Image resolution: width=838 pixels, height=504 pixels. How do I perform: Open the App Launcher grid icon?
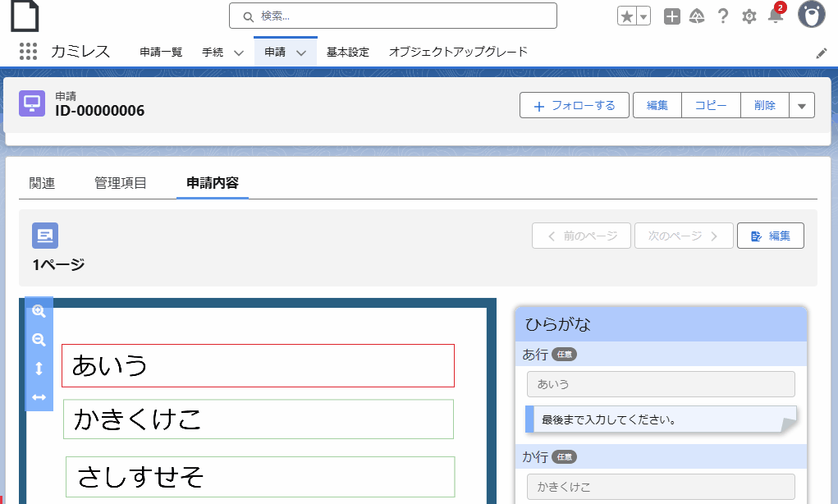(x=29, y=52)
